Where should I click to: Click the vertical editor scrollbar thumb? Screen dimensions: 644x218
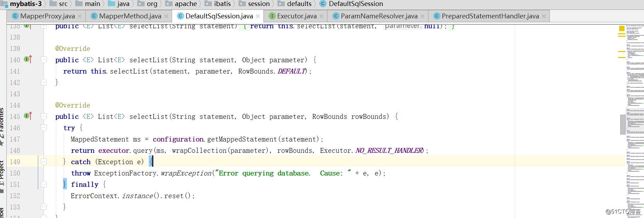tap(623, 125)
